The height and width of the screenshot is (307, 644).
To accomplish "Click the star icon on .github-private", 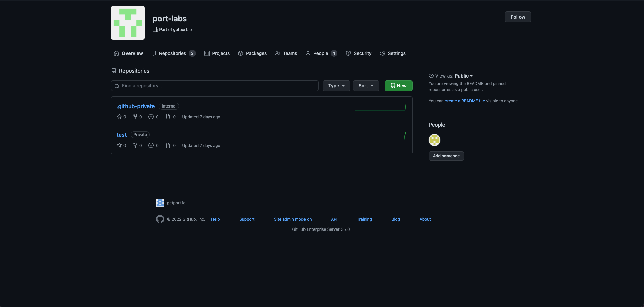I will click(x=119, y=117).
